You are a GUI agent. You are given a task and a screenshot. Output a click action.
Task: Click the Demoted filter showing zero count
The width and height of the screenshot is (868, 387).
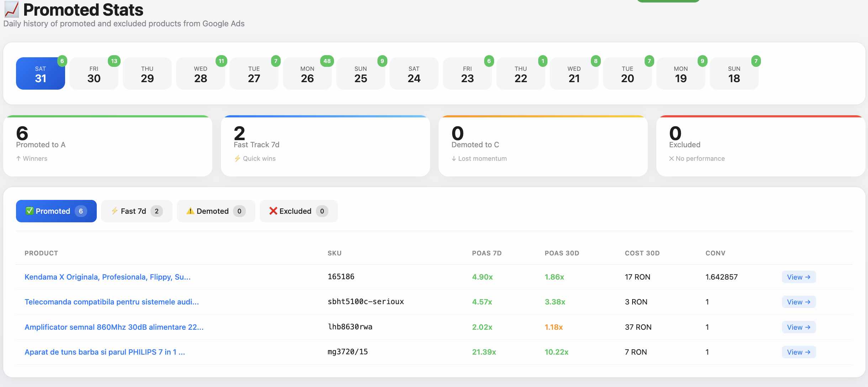(x=216, y=211)
